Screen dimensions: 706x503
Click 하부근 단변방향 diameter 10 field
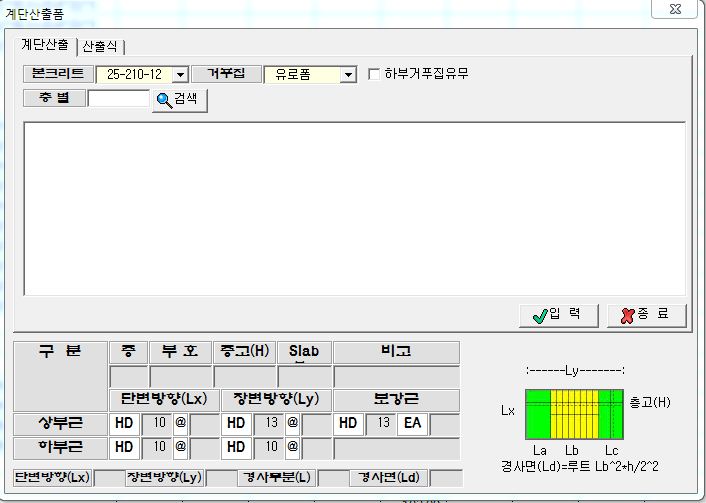(156, 448)
